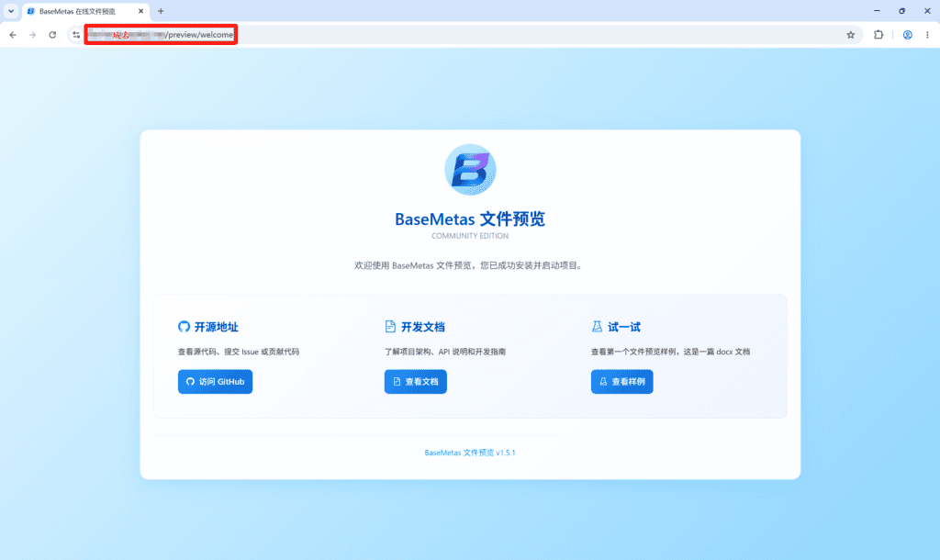Open the Chrome three-dot menu
This screenshot has width=940, height=560.
pos(927,35)
